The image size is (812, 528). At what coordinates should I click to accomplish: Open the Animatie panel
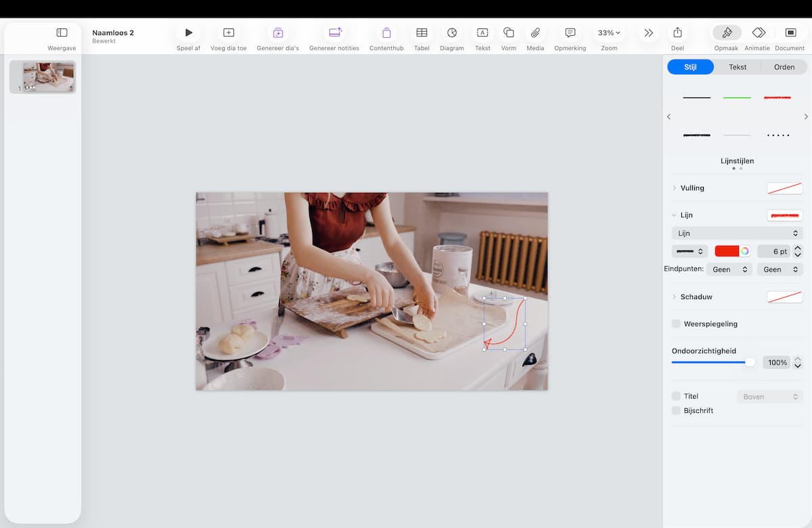pos(759,32)
